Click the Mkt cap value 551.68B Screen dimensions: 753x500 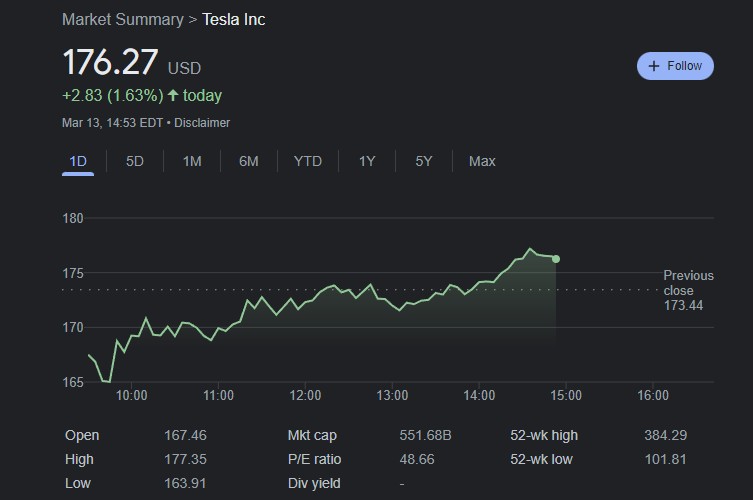[425, 435]
